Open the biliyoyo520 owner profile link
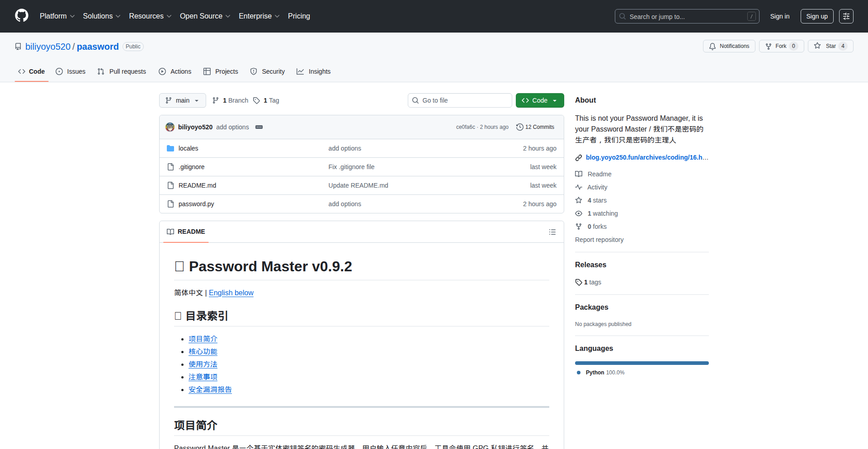This screenshot has width=868, height=449. tap(48, 47)
